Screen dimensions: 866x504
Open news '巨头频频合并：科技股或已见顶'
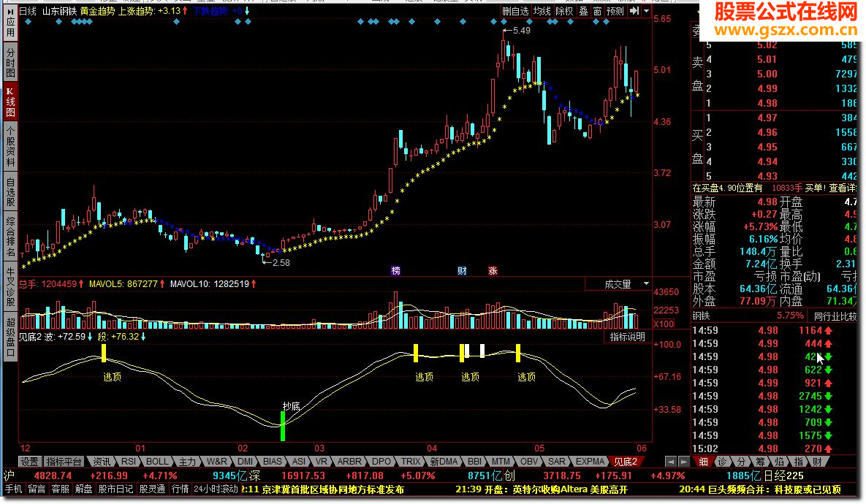click(x=775, y=489)
